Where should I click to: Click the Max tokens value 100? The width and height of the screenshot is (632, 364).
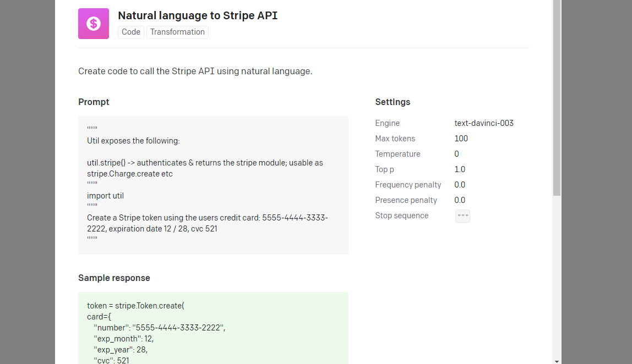pyautogui.click(x=461, y=139)
